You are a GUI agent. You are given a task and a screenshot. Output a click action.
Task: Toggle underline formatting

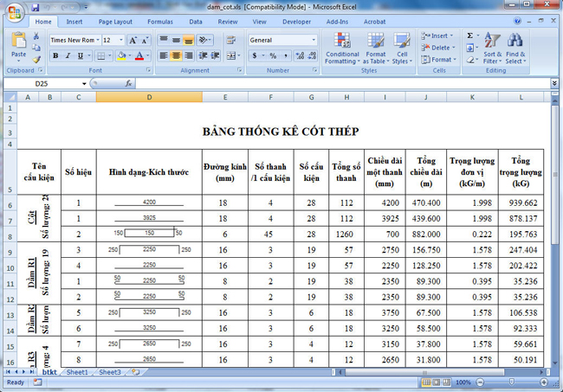(x=80, y=56)
